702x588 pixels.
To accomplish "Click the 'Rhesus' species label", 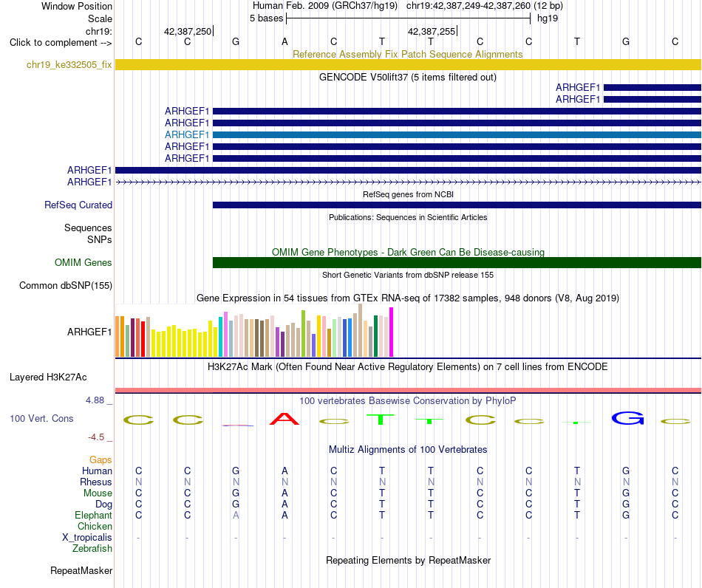I will pyautogui.click(x=96, y=482).
